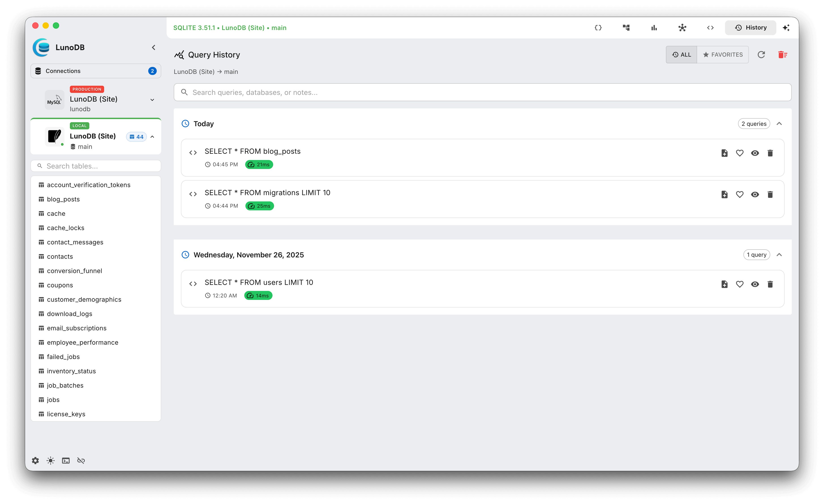Favorite the migrations query with heart
Viewport: 824px width, 504px height.
click(739, 194)
